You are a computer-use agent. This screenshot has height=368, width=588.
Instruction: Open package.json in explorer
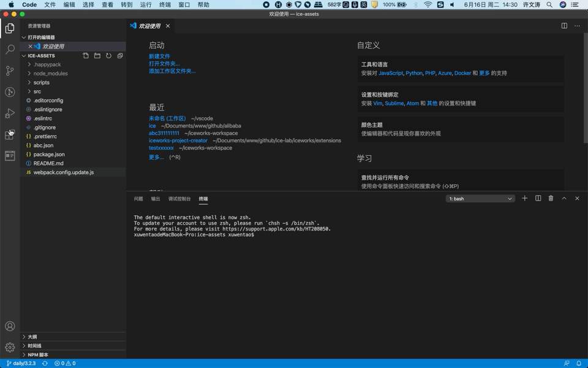pyautogui.click(x=73, y=155)
